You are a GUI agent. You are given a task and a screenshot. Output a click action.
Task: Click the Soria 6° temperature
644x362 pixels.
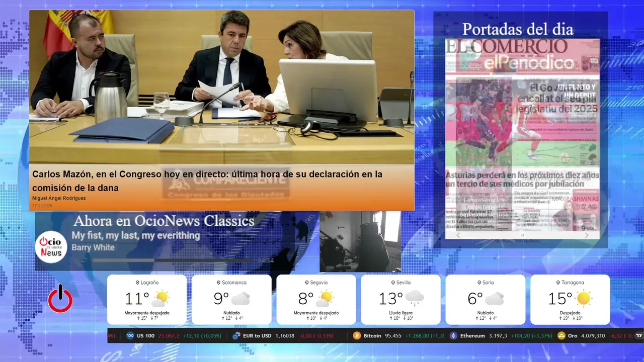pyautogui.click(x=475, y=299)
